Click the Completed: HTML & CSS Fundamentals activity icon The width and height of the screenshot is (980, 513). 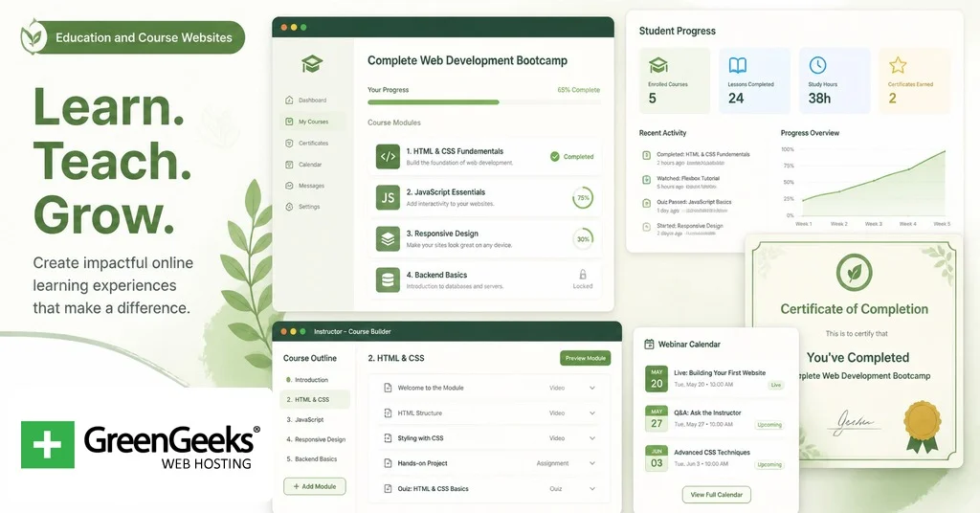pyautogui.click(x=646, y=156)
